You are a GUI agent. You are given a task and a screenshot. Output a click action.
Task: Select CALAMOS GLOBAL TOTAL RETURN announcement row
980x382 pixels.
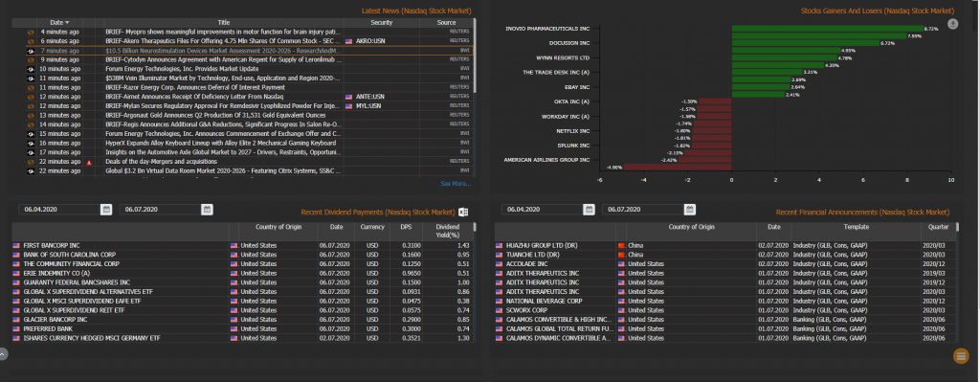pos(725,328)
